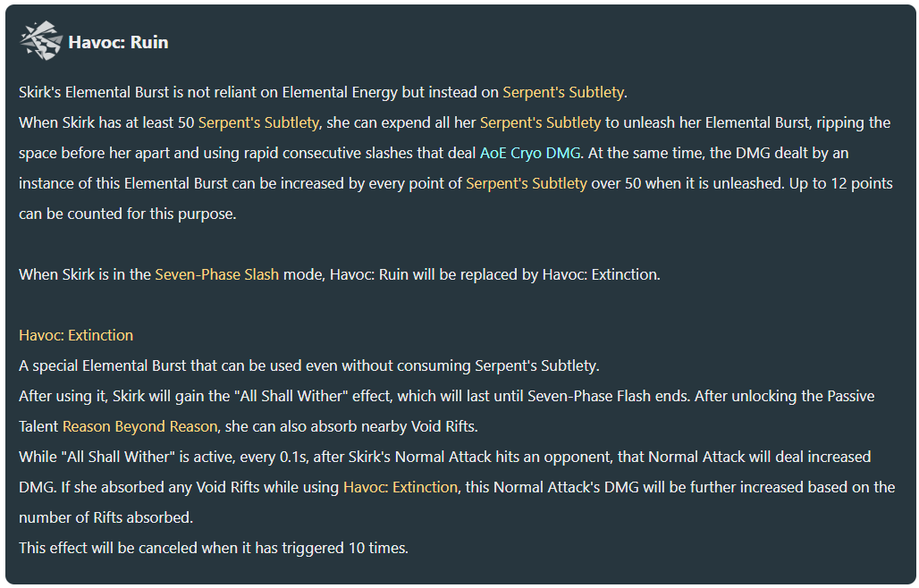Click the "number of Rifts absorbed" line
Viewport: 919px width, 588px height.
tap(106, 517)
